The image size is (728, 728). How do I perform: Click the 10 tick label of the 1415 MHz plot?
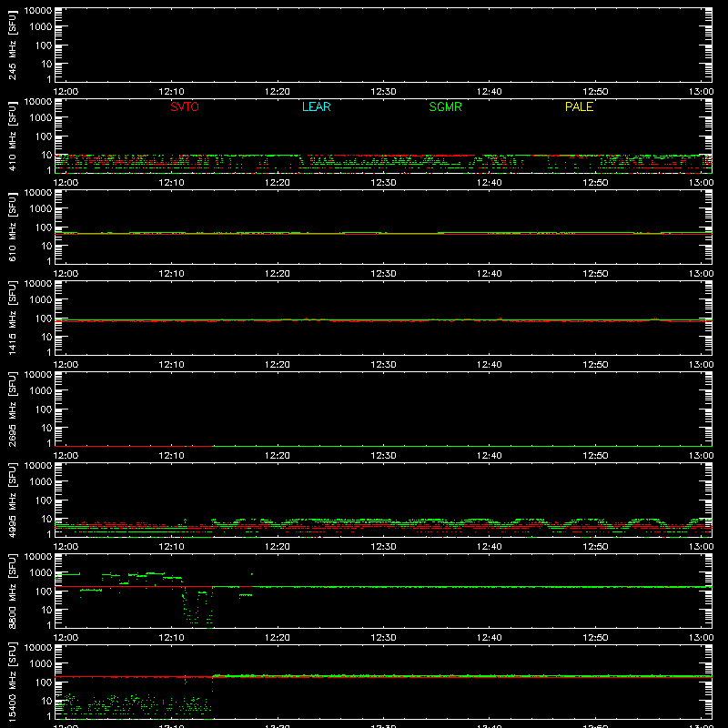pos(46,337)
